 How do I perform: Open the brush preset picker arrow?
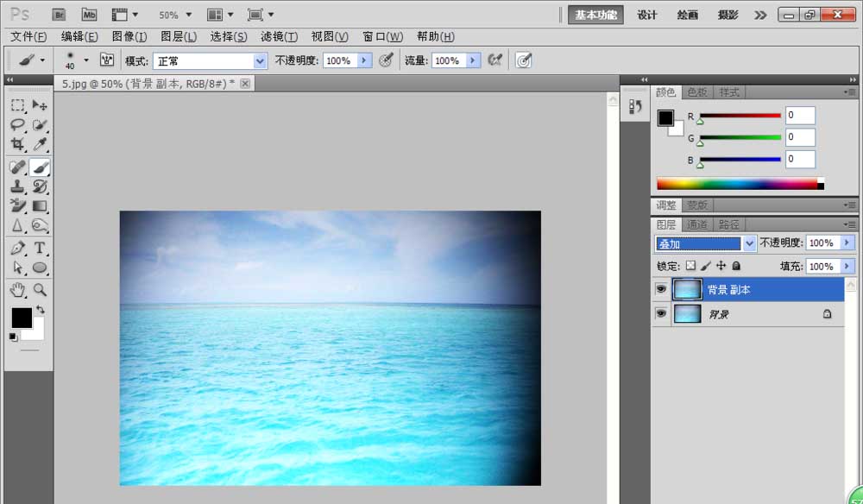[x=85, y=60]
